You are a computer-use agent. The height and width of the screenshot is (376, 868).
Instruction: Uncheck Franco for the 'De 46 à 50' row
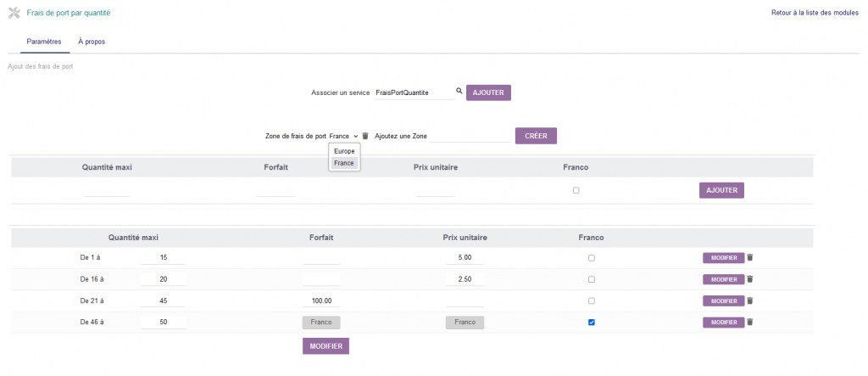[591, 323]
